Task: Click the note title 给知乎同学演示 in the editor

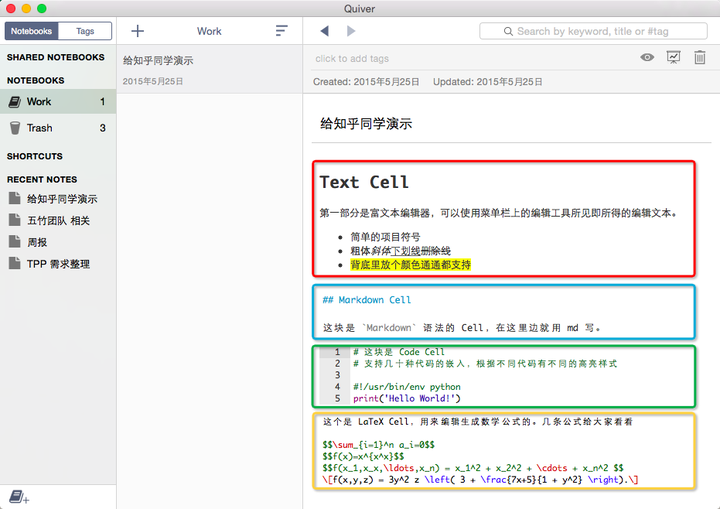Action: click(x=366, y=124)
